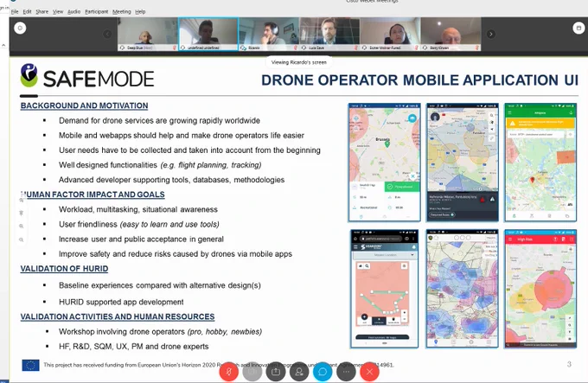Click the High Risk red zone screenshot

(x=540, y=289)
